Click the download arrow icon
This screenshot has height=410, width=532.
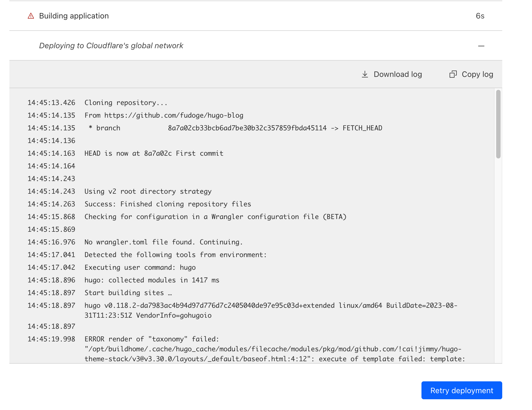(365, 74)
